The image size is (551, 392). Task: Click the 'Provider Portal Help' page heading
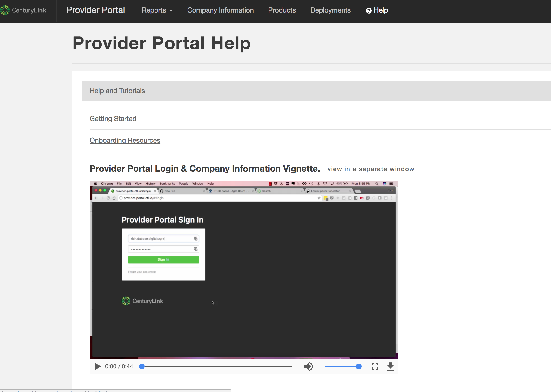161,43
